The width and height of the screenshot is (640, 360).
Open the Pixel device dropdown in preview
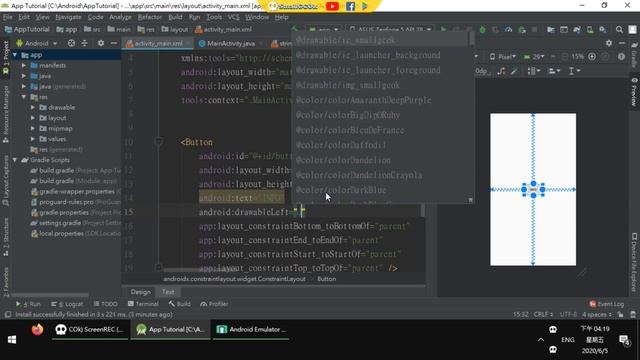(502, 57)
